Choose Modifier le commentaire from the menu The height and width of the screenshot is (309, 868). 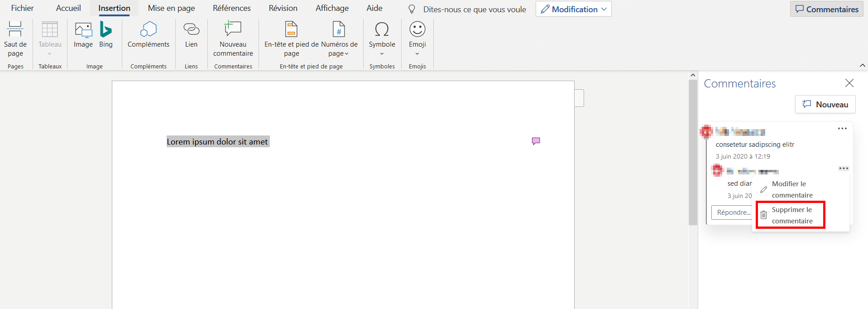click(800, 189)
